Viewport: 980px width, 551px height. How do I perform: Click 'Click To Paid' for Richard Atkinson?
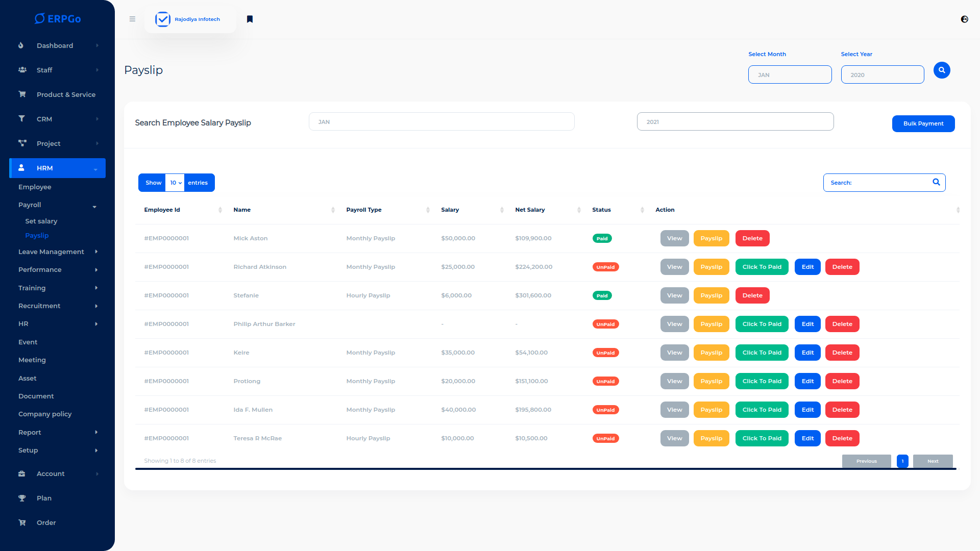[762, 267]
